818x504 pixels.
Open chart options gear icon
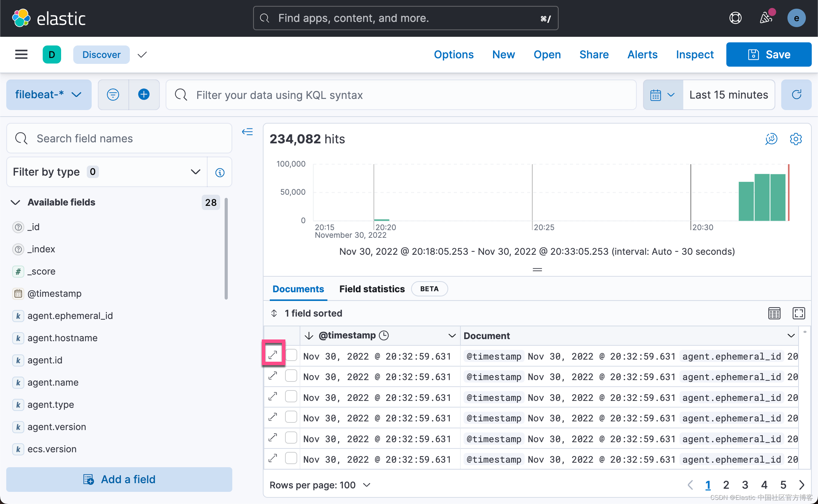795,139
